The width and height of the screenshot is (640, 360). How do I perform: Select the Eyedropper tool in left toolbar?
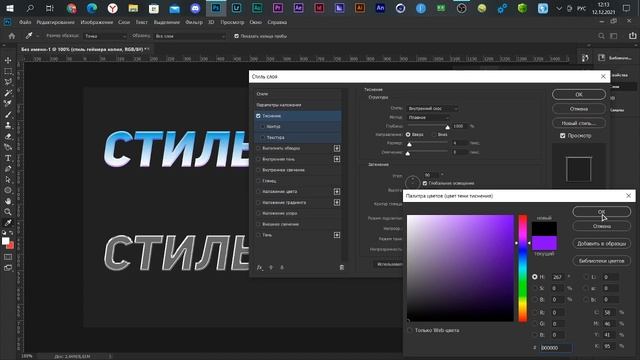tap(8, 222)
